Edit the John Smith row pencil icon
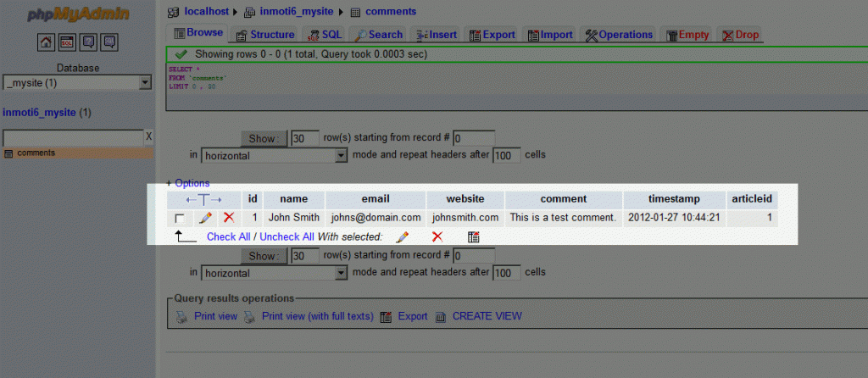Screen dimensions: 868x378 [x=205, y=218]
